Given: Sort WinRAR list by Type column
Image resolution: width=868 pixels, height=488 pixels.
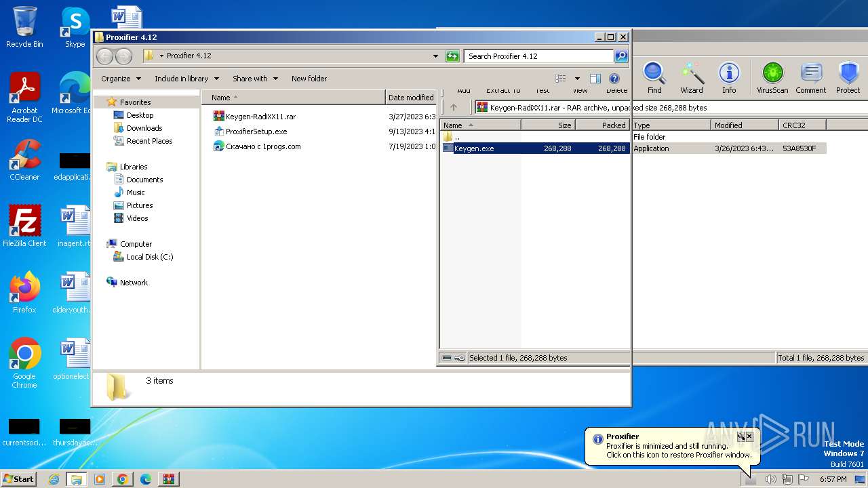Looking at the screenshot, I should coord(671,125).
